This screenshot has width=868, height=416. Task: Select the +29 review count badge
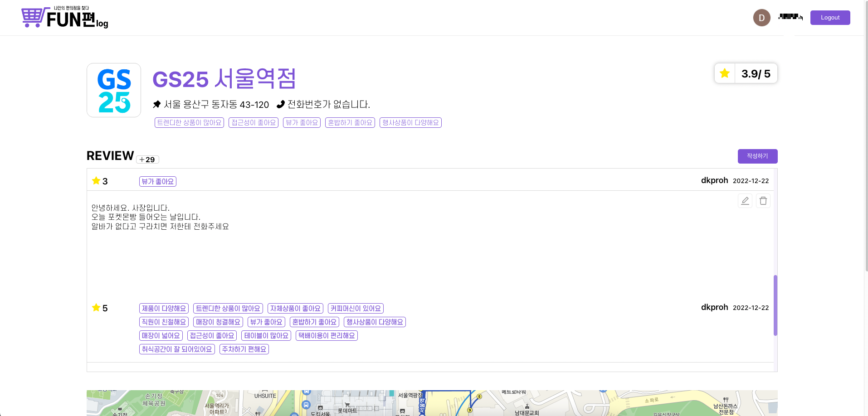tap(147, 160)
